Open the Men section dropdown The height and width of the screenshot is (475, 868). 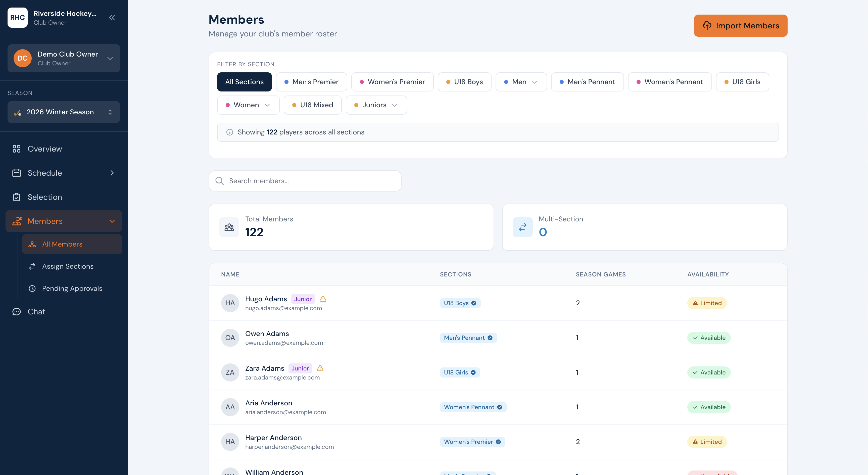pyautogui.click(x=521, y=82)
